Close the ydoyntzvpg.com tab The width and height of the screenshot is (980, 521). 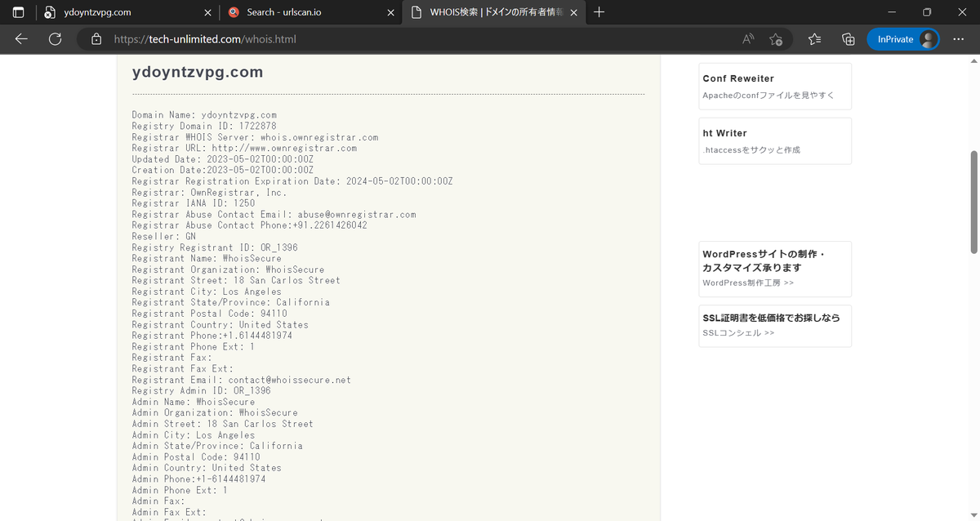click(207, 12)
